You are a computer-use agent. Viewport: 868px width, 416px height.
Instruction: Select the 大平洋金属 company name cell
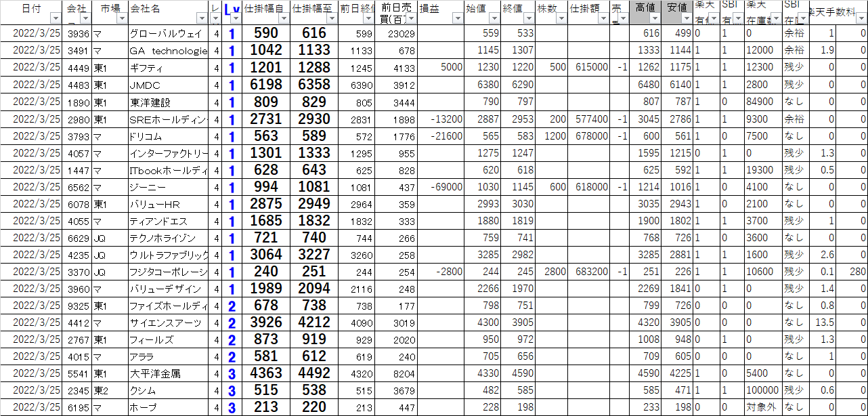pyautogui.click(x=168, y=373)
